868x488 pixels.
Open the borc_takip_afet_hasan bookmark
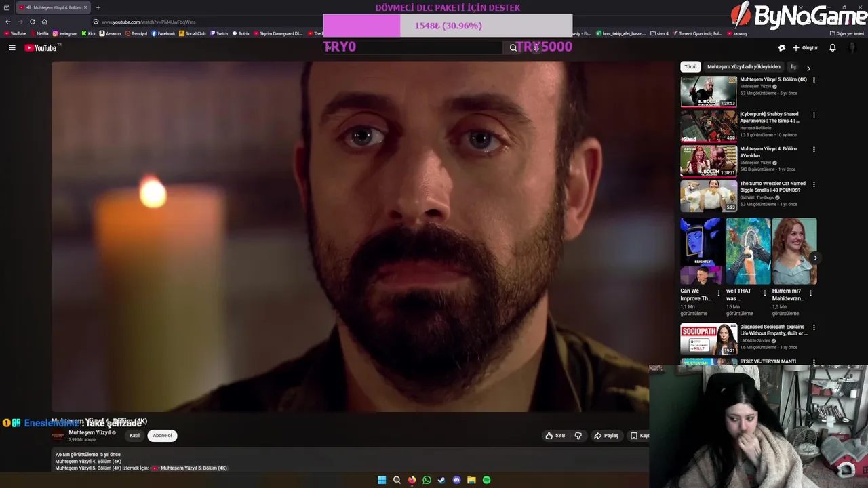coord(621,33)
